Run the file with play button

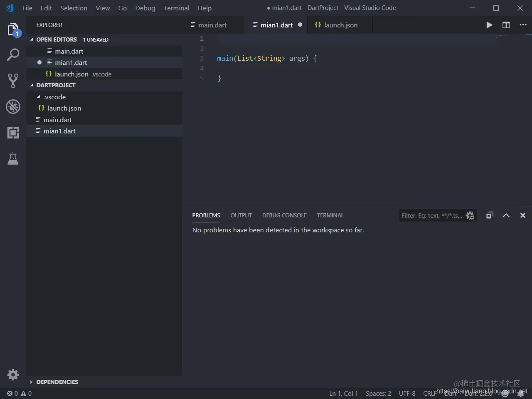(489, 25)
